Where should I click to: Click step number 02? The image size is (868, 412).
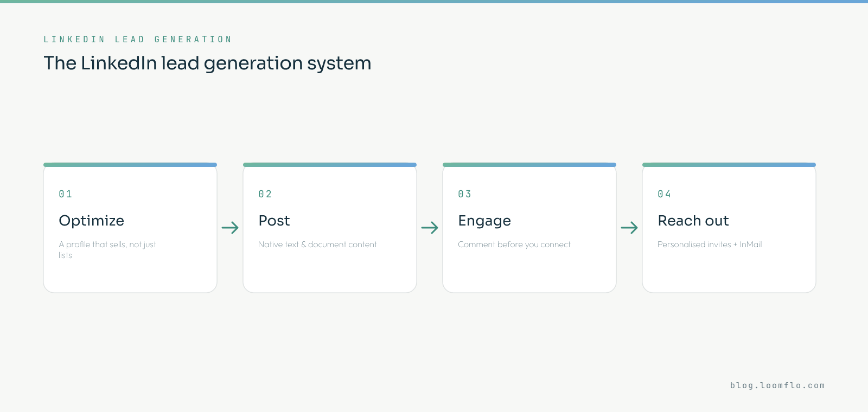(x=265, y=194)
